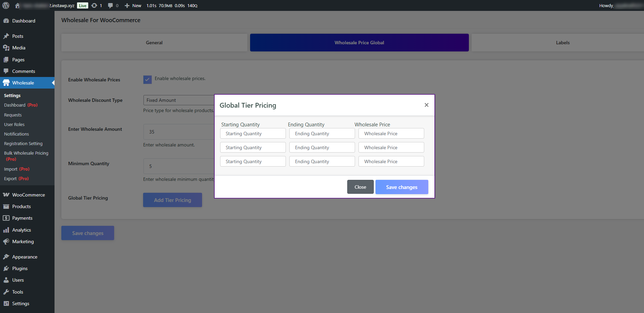Click the Media icon in sidebar
The image size is (644, 313).
tap(6, 48)
